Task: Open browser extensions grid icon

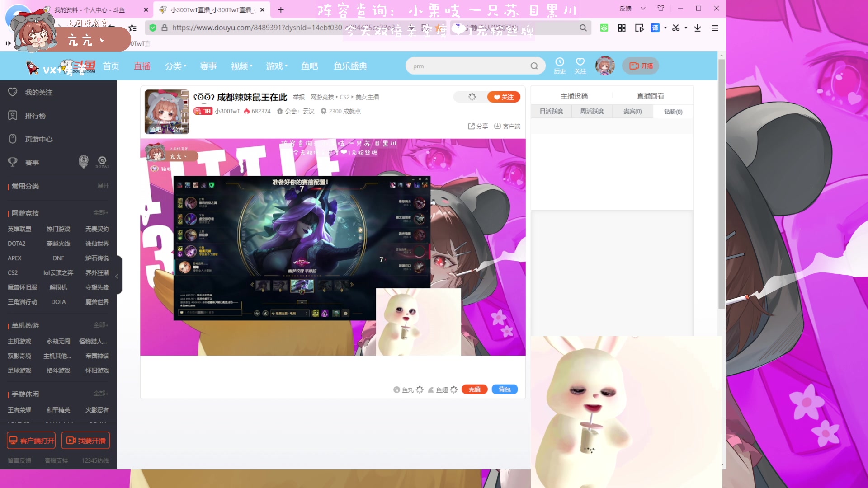Action: click(622, 28)
